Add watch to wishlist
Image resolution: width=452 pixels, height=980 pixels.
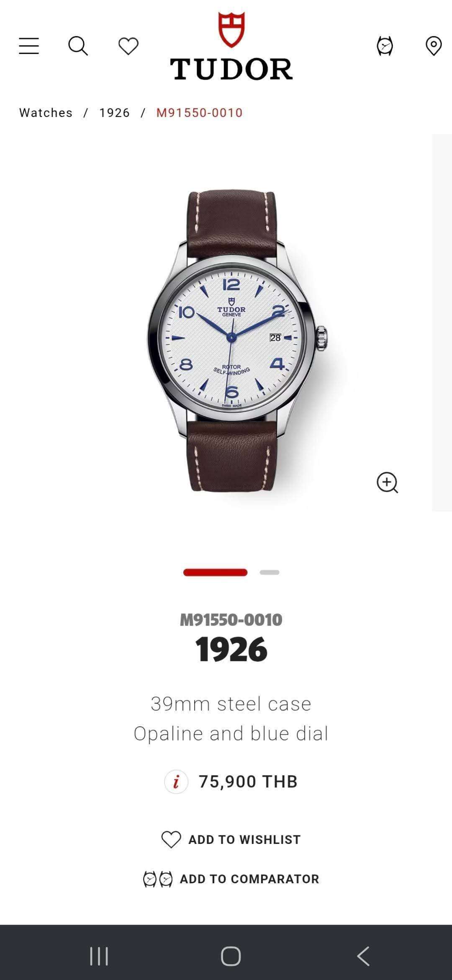231,839
